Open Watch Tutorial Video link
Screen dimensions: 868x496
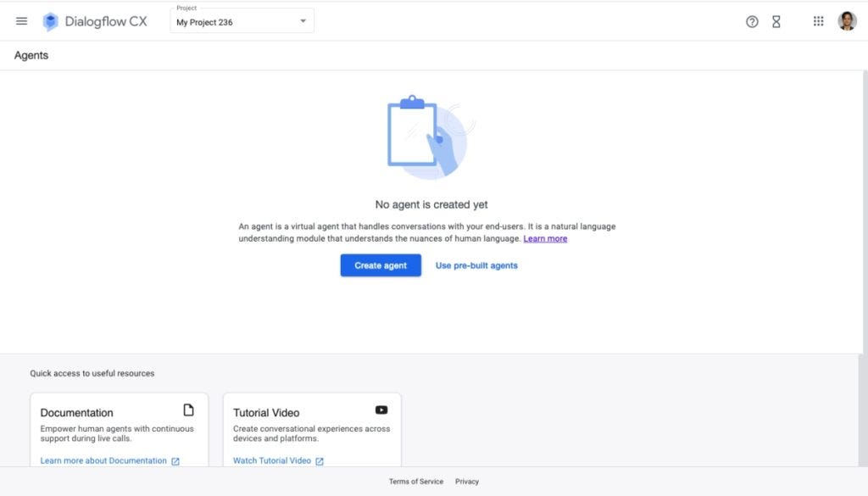[x=272, y=460]
